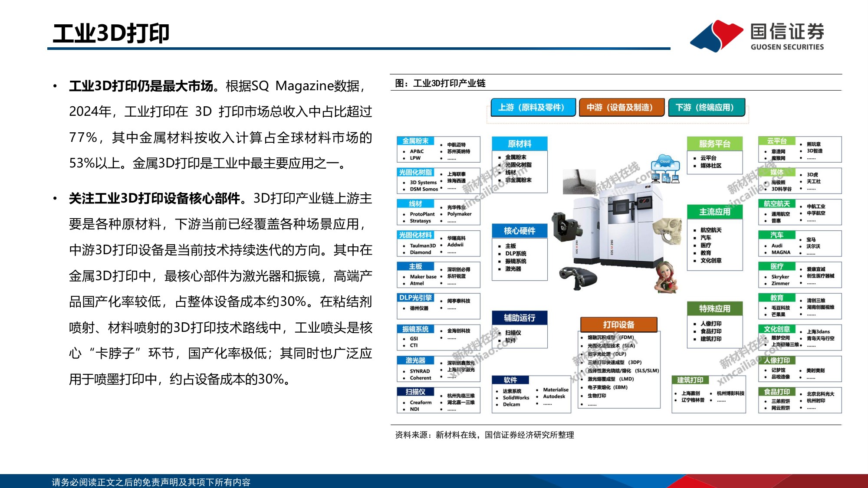Click the cloud network icon in diagram
The width and height of the screenshot is (868, 488).
coord(665,168)
